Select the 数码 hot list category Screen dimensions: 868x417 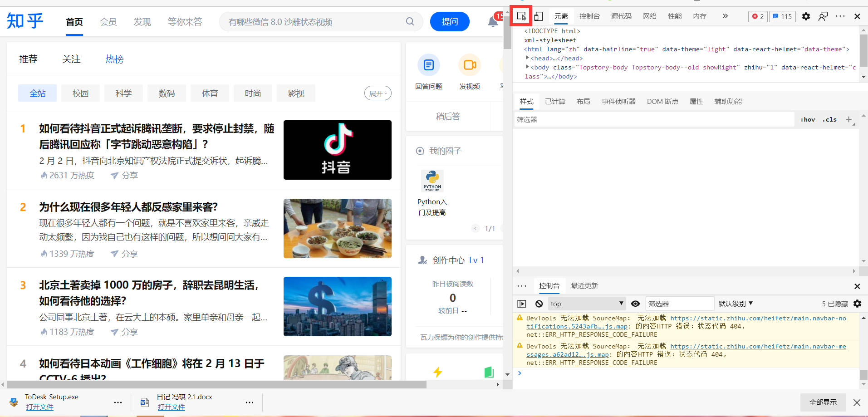tap(167, 93)
